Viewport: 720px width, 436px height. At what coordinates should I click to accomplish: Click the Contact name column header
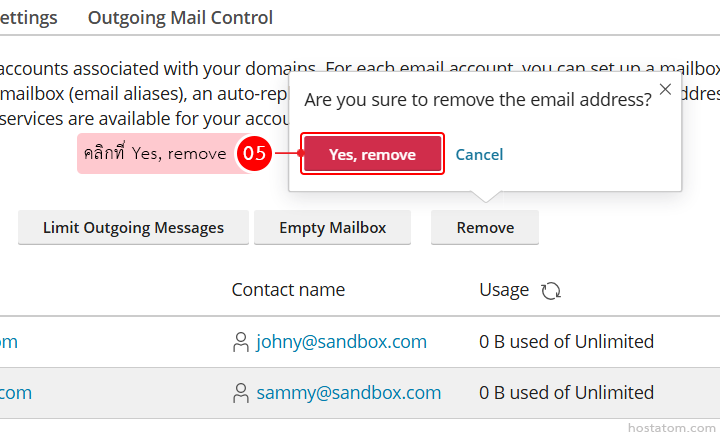click(x=288, y=290)
